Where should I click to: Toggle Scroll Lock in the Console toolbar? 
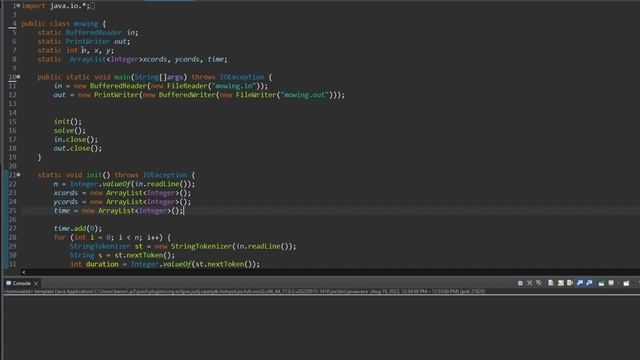(560, 283)
